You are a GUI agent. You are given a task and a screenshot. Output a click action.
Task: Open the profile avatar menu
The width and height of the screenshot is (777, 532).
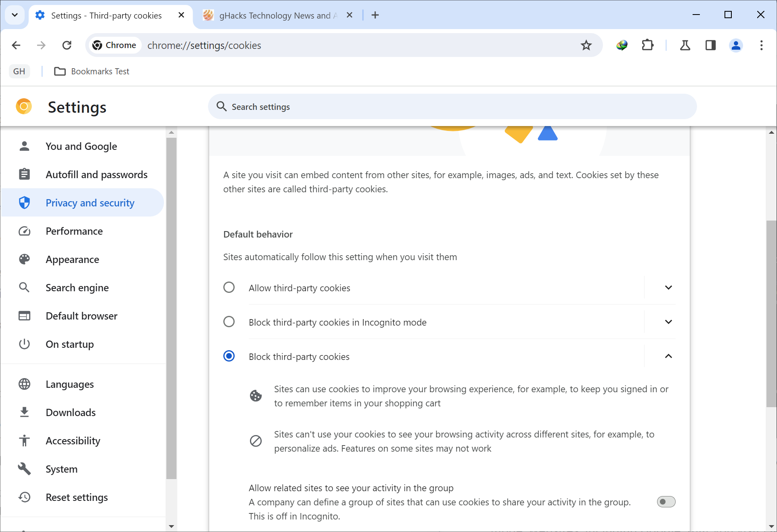pyautogui.click(x=736, y=45)
